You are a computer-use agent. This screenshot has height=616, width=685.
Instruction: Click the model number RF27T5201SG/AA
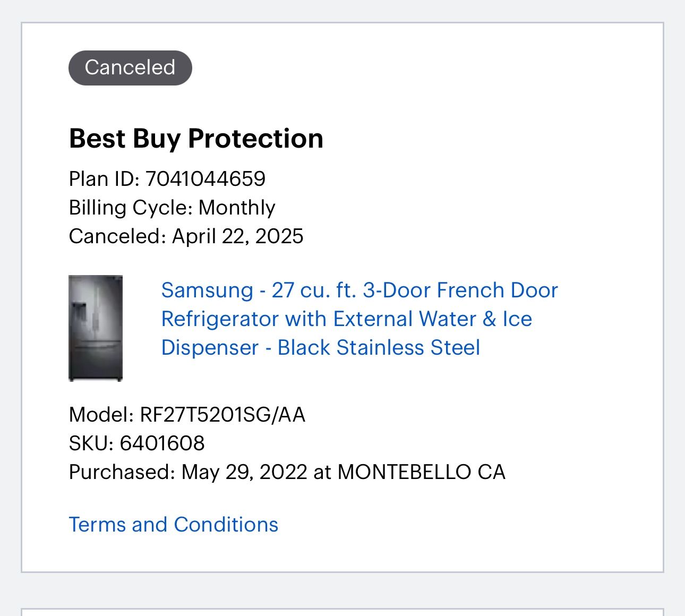pyautogui.click(x=222, y=415)
